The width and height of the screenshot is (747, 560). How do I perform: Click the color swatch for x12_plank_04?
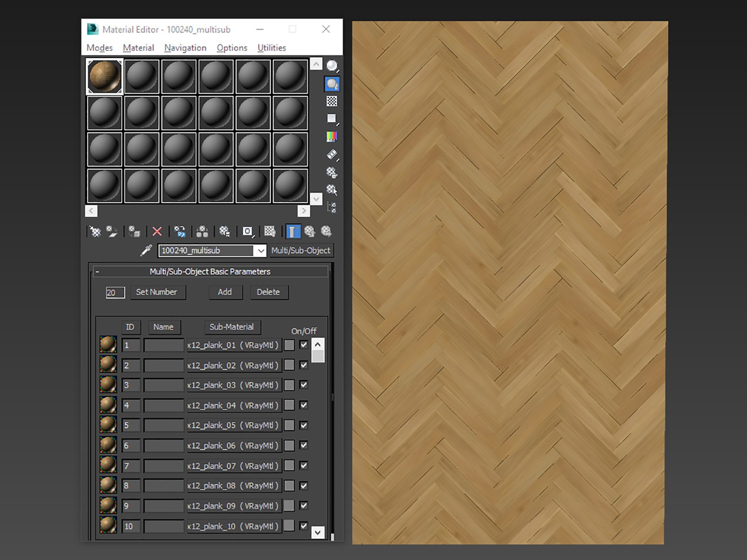289,405
